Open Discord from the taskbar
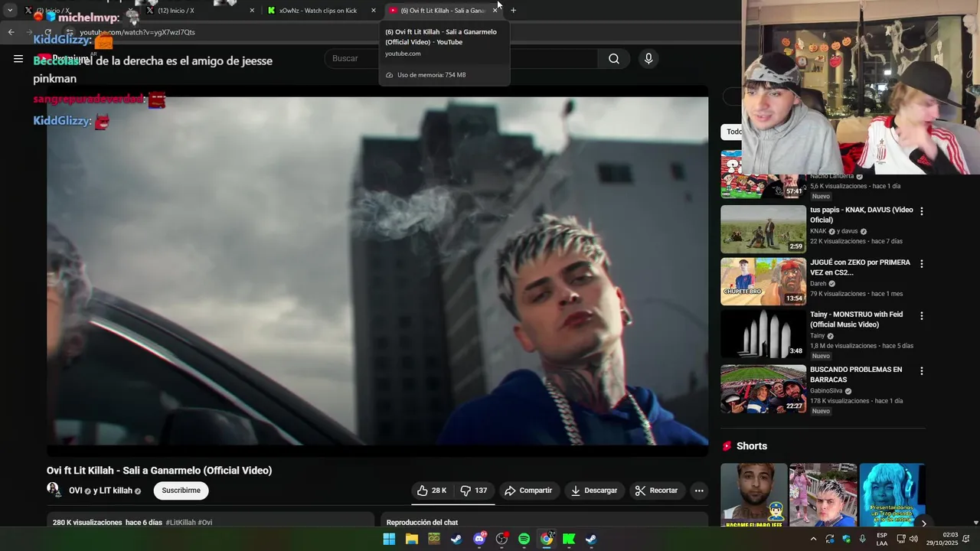980x551 pixels. (479, 539)
